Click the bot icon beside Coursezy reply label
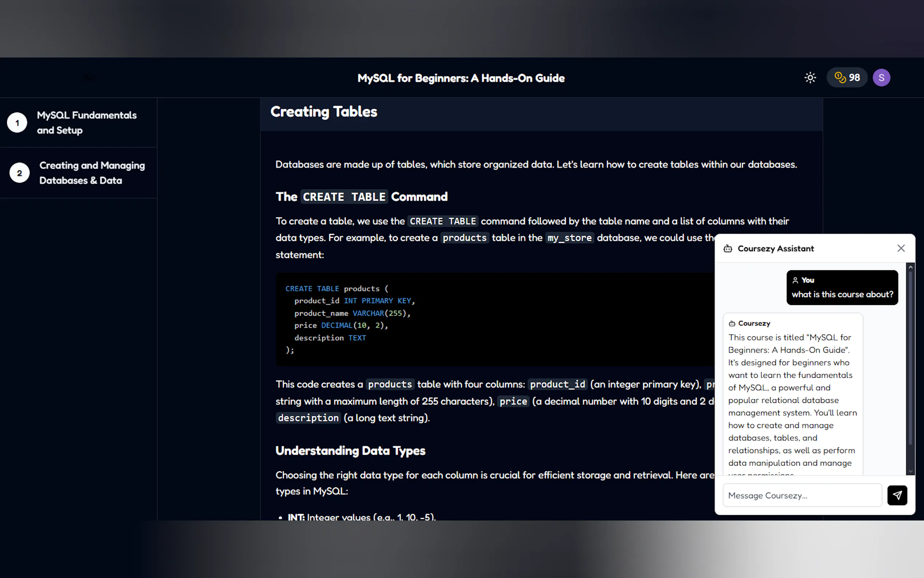The width and height of the screenshot is (924, 578). point(732,324)
